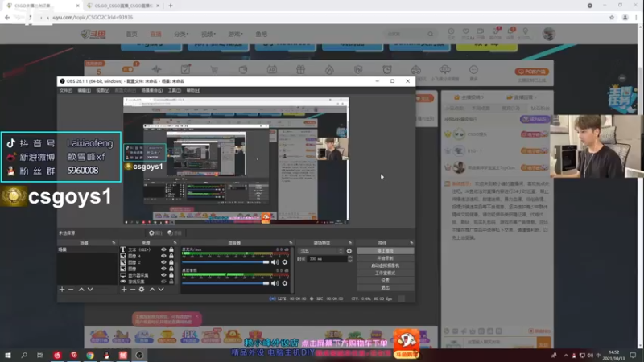This screenshot has height=362, width=644.
Task: Open source Properties gear in OBS
Action: click(x=155, y=233)
